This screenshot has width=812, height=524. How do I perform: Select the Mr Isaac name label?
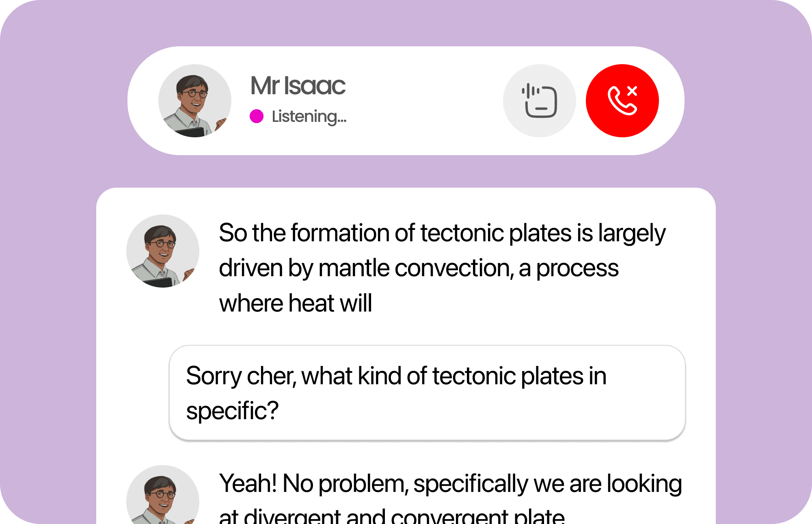coord(297,85)
